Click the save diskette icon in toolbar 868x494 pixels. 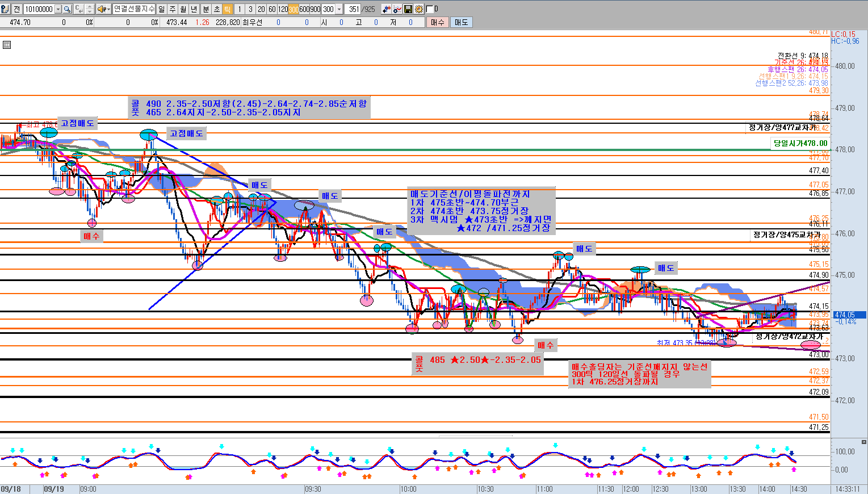408,9
